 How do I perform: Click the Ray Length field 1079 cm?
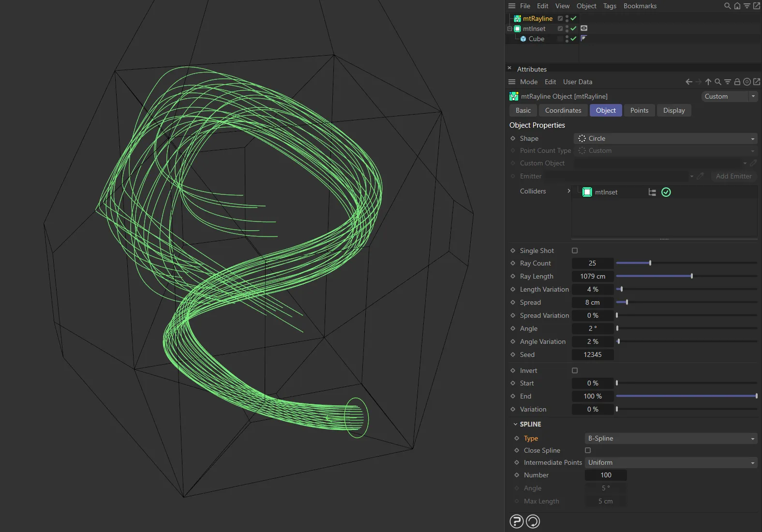[x=593, y=276]
